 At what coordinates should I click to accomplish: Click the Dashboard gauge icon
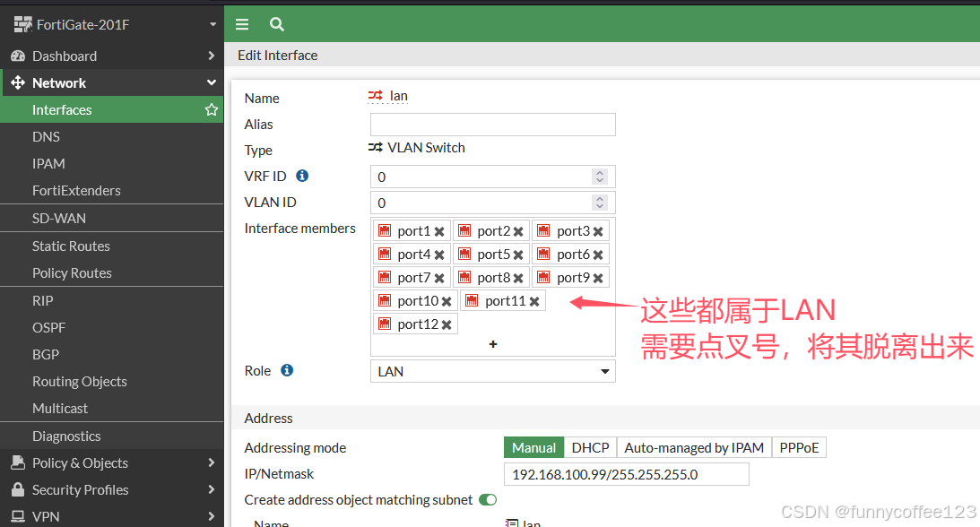18,56
